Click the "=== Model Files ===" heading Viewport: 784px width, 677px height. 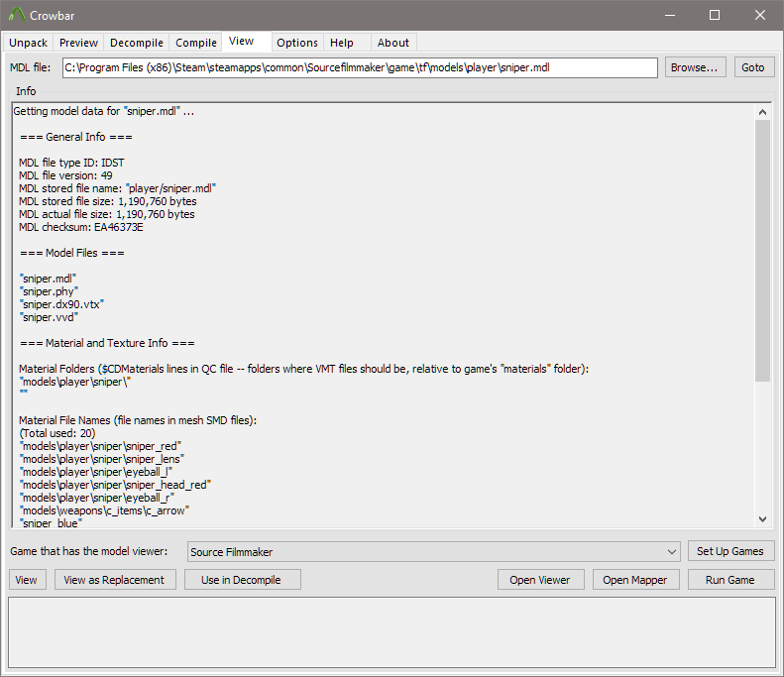tap(72, 253)
